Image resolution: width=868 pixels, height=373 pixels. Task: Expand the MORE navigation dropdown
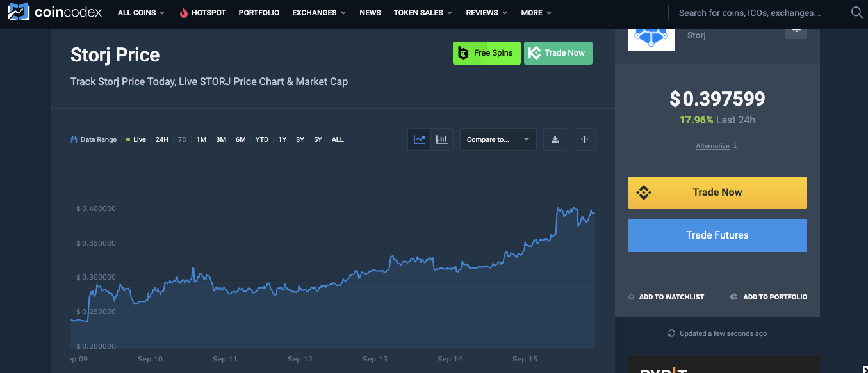536,12
